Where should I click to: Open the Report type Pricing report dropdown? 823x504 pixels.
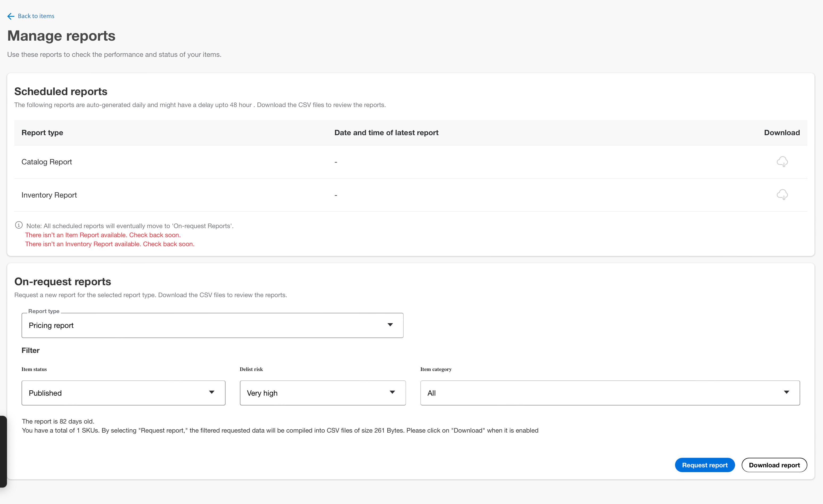pyautogui.click(x=213, y=326)
